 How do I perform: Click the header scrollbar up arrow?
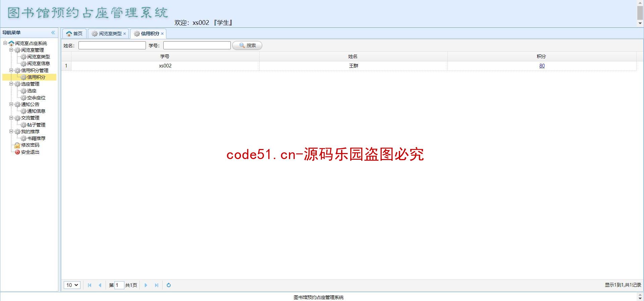(640, 3)
